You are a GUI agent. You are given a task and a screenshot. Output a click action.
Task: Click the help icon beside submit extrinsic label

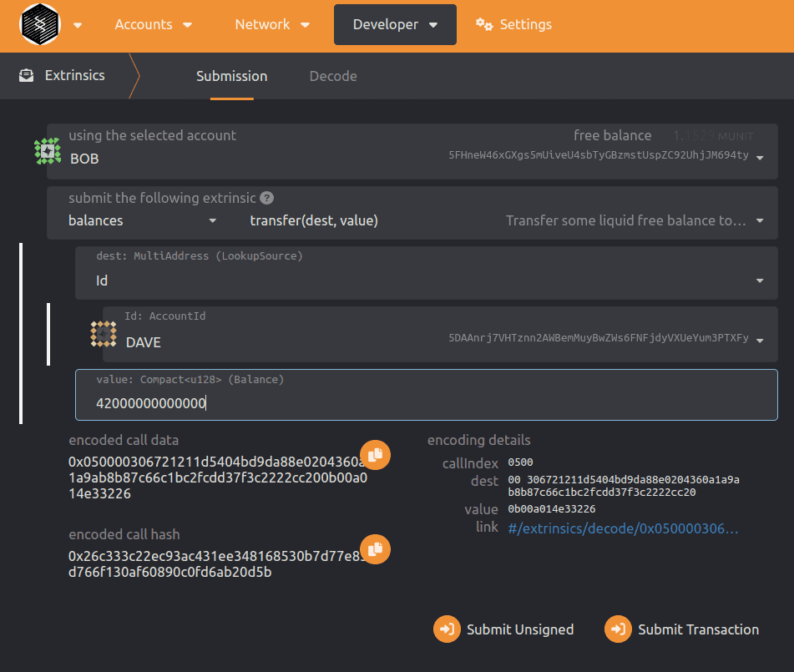[266, 199]
